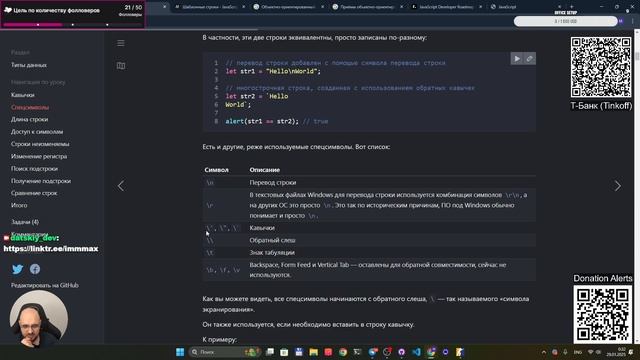This screenshot has height=360, width=640.
Task: Open the Windows Start menu
Action: pyautogui.click(x=180, y=352)
